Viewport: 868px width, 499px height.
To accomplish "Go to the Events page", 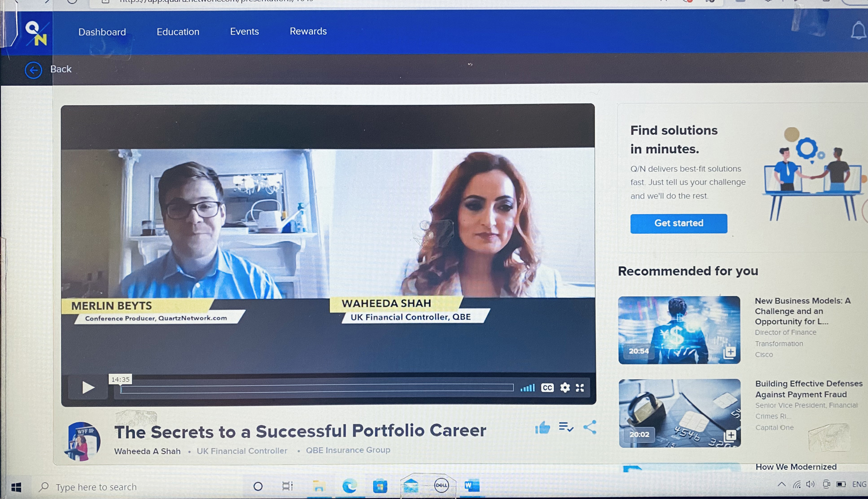I will tap(244, 31).
